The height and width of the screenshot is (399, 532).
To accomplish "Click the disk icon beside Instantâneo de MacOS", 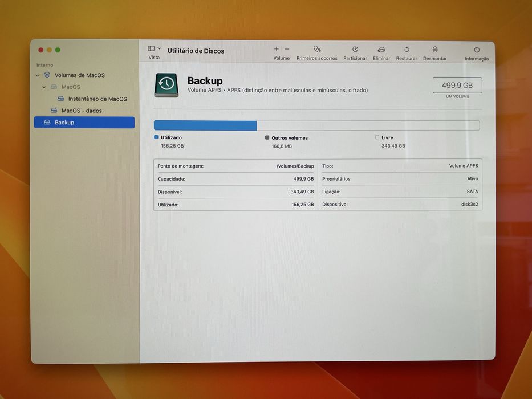I will (x=60, y=99).
